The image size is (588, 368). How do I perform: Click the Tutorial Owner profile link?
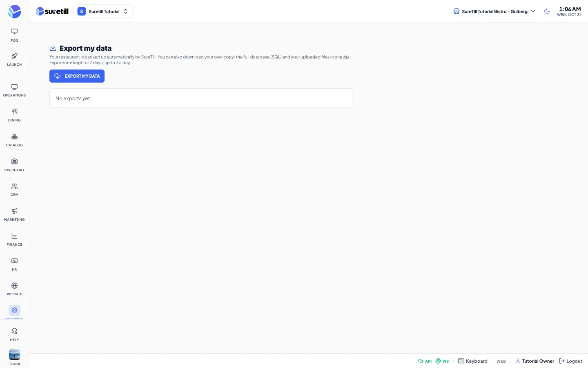coord(535,361)
